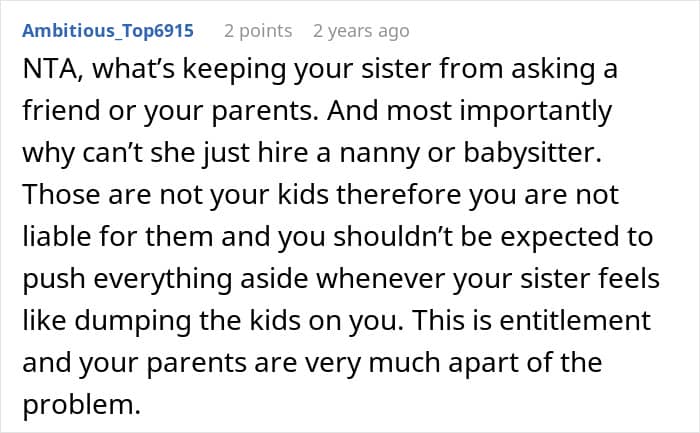Click the word "Those" starting the fourth line
Image resolution: width=700 pixels, height=433 pixels.
61,195
